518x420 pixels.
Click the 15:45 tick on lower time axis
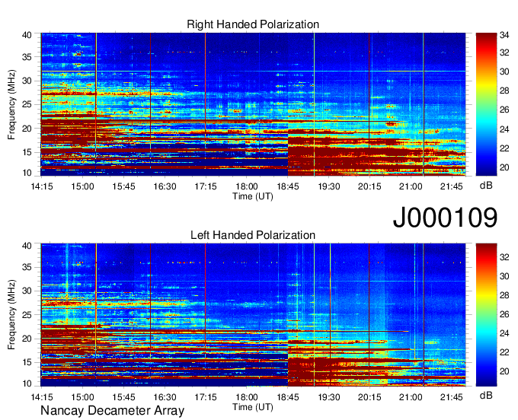tap(123, 397)
